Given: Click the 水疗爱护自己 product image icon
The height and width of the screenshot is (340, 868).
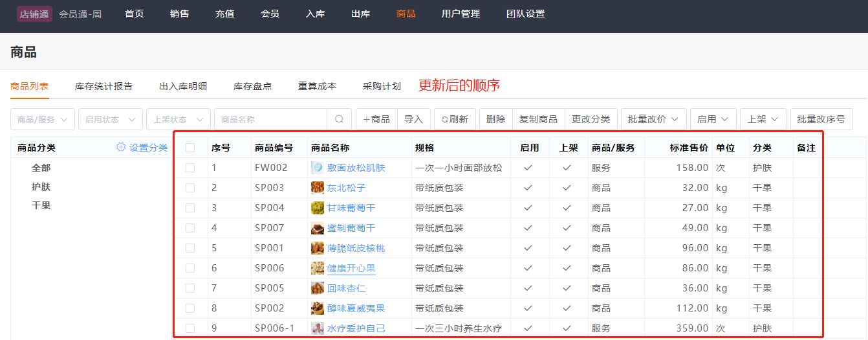Looking at the screenshot, I should (317, 328).
